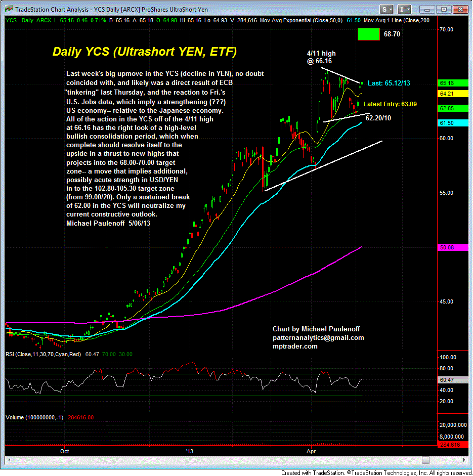The image size is (473, 476).
Task: Click the 'V=284,616' value in status line
Action: click(x=243, y=20)
